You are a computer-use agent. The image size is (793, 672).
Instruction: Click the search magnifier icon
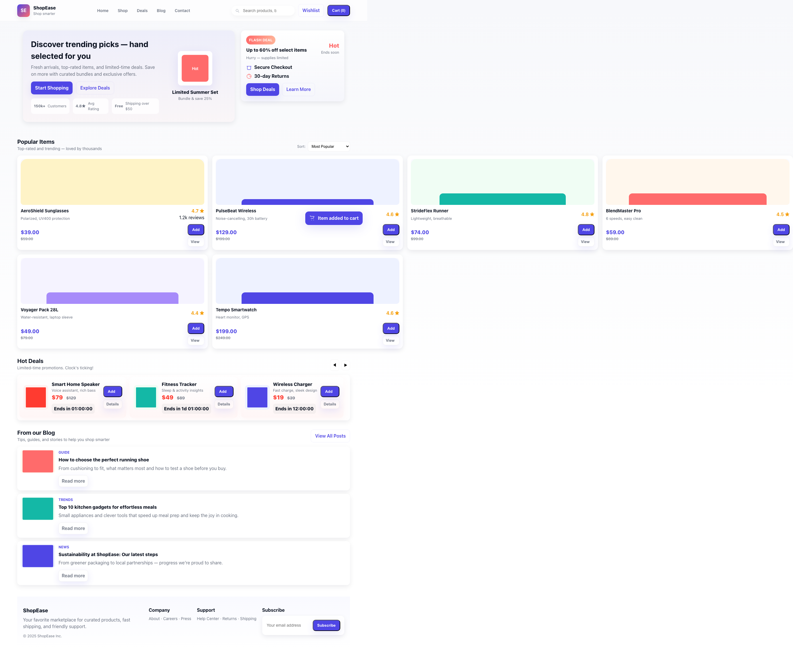click(x=238, y=10)
